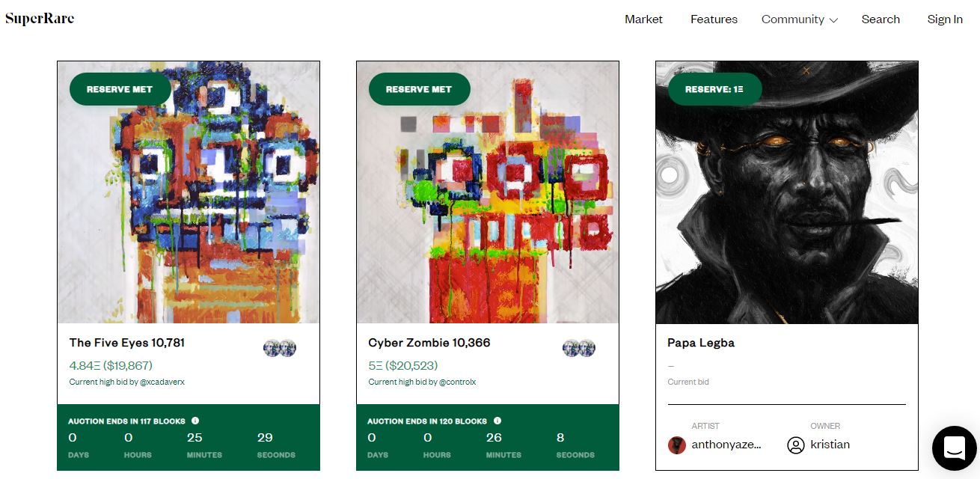
Task: Open the artist avatars on The Five Eyes card
Action: (280, 348)
